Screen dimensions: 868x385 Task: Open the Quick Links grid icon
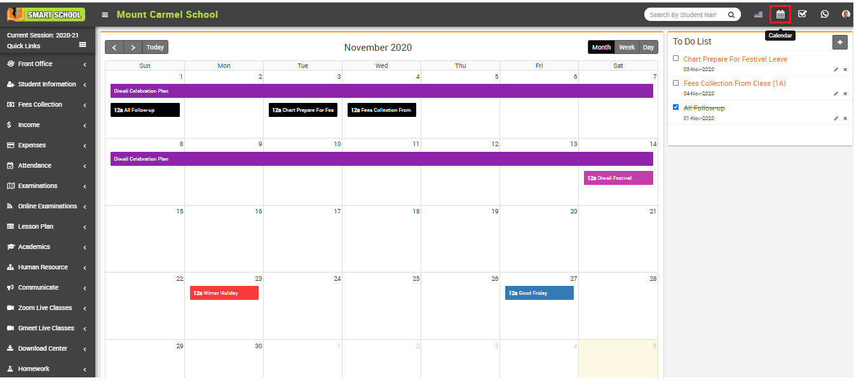coord(83,45)
